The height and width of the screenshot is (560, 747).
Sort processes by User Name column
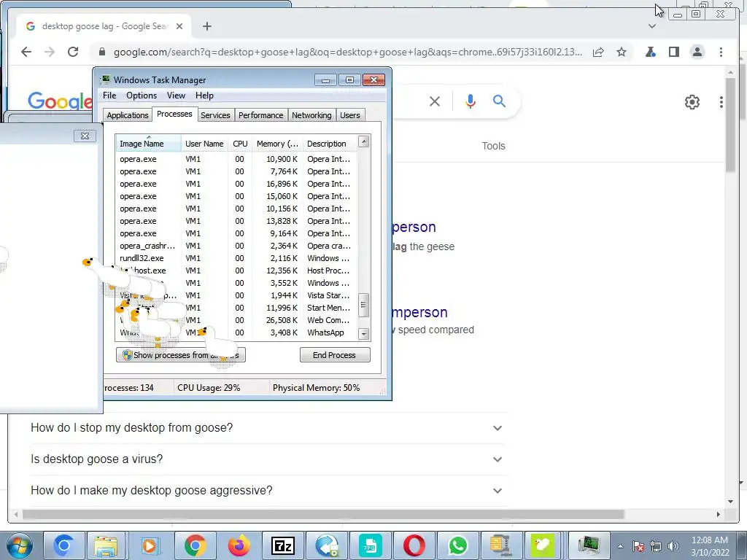(x=204, y=144)
